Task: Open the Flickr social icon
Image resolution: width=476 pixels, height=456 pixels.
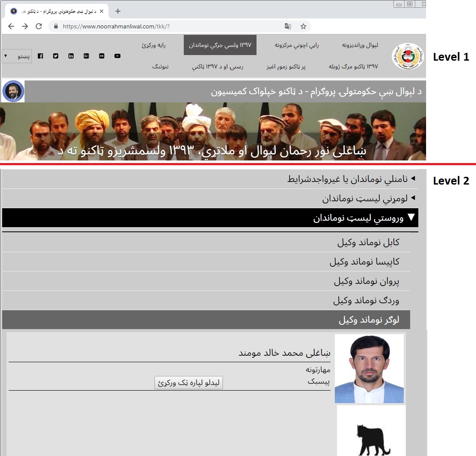Action: click(102, 56)
